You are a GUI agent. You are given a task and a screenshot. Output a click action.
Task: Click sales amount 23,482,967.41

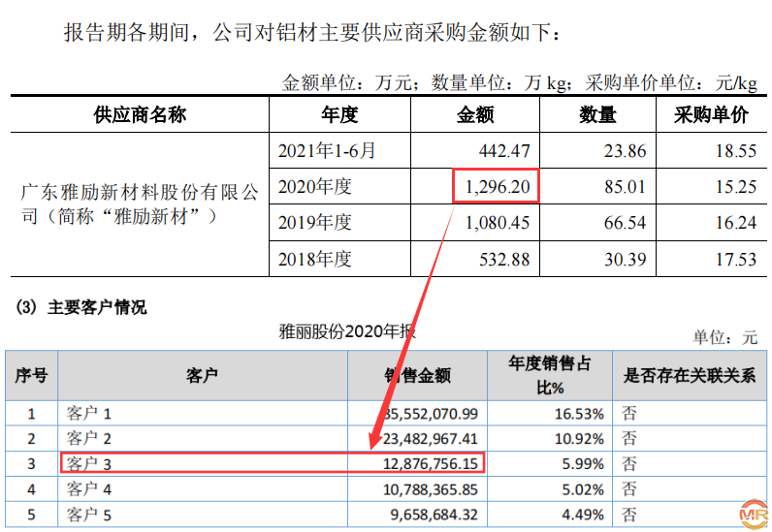[431, 439]
